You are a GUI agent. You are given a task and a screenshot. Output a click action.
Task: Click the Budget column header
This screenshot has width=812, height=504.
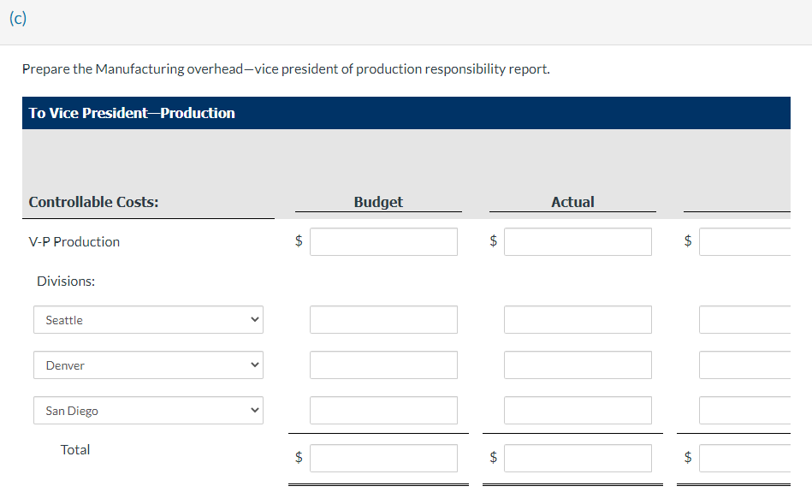[x=377, y=202]
